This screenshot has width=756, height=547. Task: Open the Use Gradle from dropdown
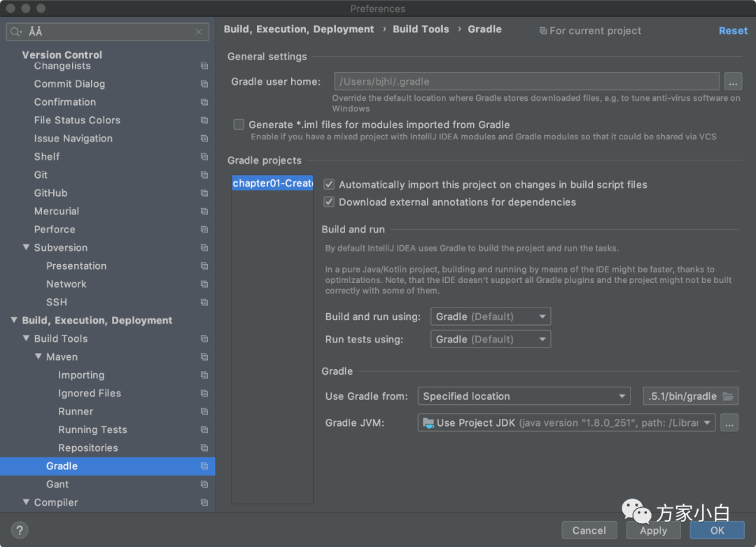524,396
